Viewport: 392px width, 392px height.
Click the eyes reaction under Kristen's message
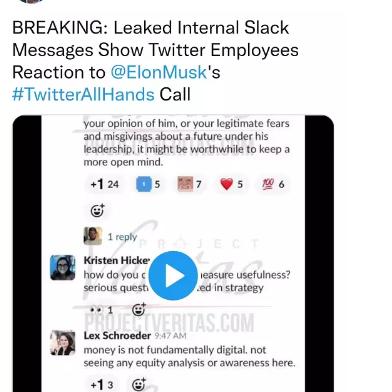tap(102, 310)
